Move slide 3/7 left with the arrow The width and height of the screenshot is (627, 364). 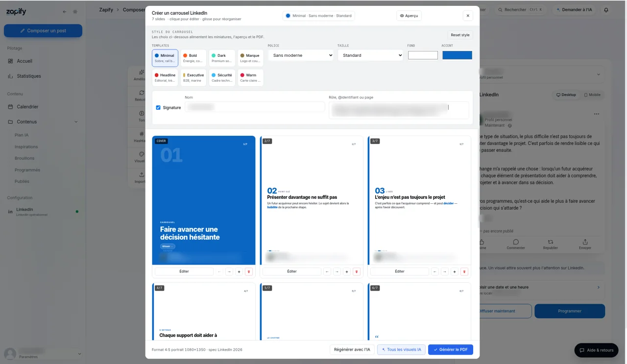click(x=435, y=271)
